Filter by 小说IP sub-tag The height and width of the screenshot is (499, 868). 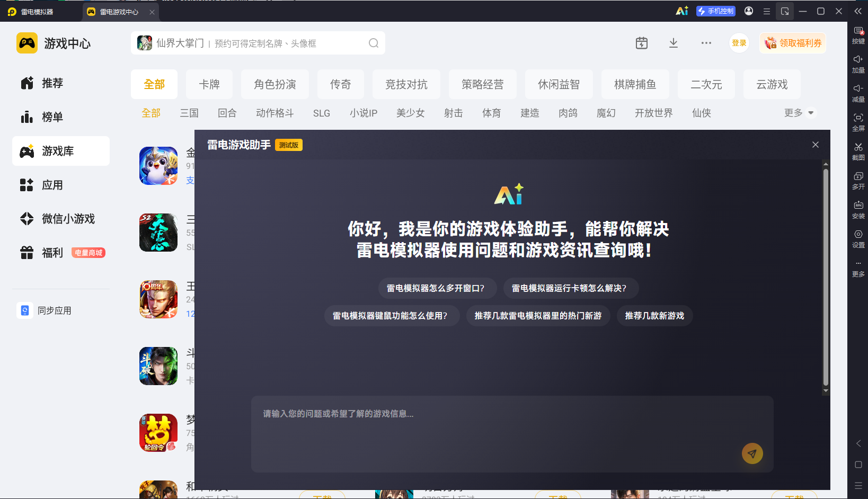(364, 113)
